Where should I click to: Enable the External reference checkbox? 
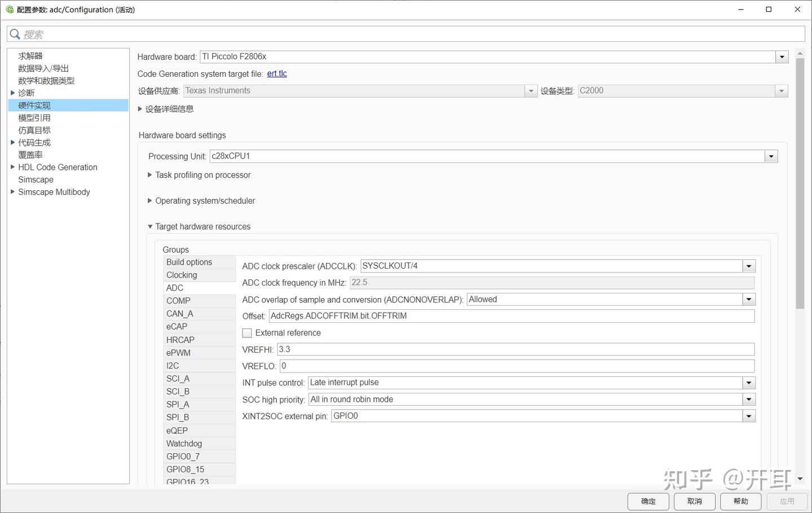coord(247,333)
